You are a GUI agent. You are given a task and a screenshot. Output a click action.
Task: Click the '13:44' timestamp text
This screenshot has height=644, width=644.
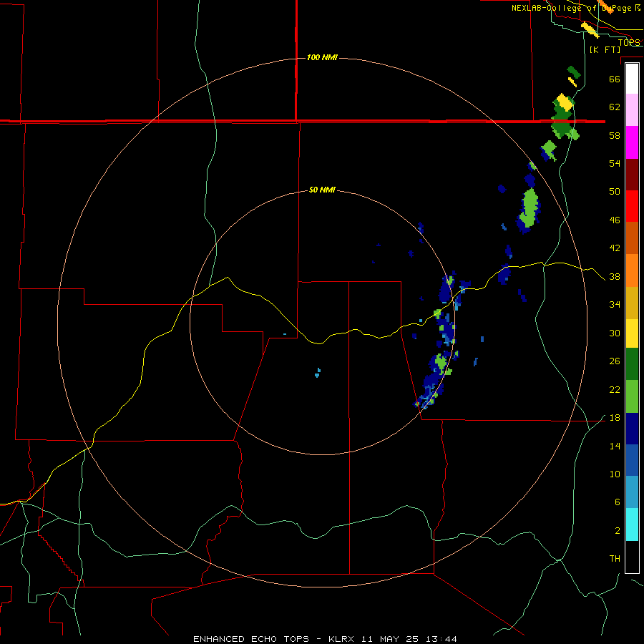coord(441,639)
